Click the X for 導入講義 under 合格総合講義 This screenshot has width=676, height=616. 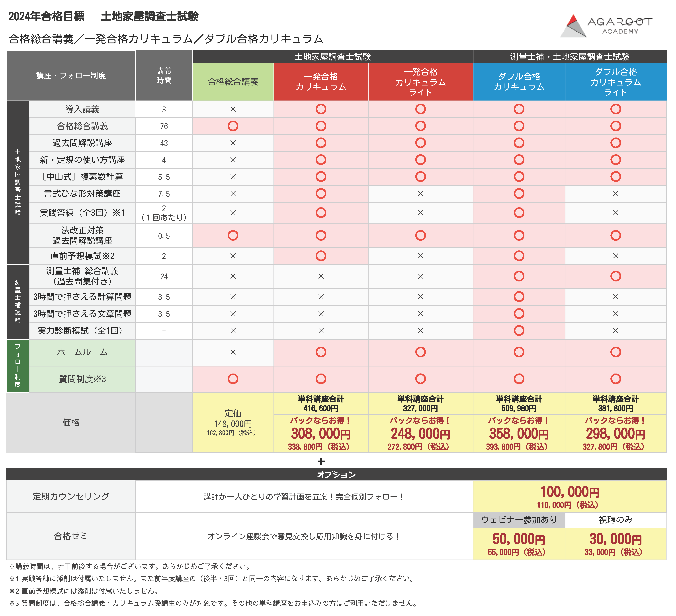coord(233,109)
